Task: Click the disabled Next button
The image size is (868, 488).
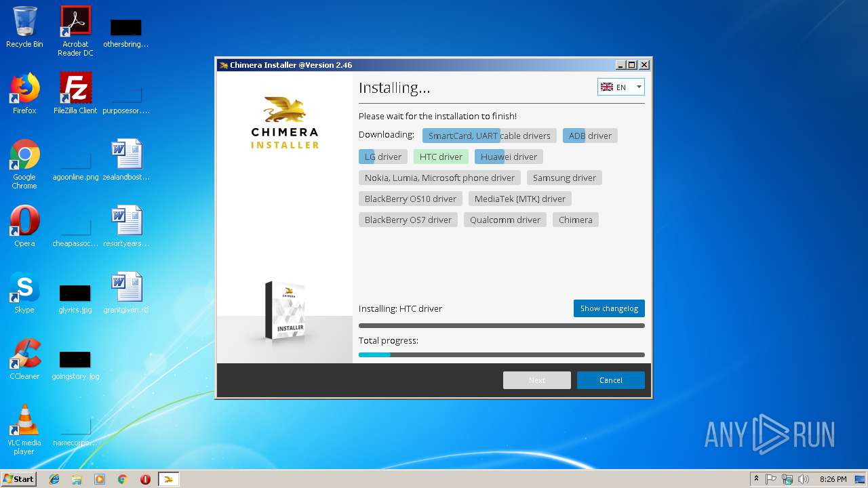Action: [536, 380]
